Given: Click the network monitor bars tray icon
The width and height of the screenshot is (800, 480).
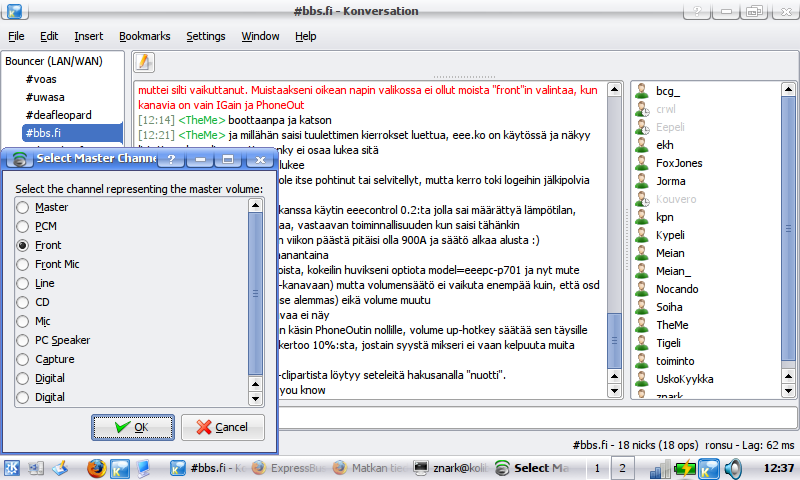Looking at the screenshot, I should coord(659,467).
